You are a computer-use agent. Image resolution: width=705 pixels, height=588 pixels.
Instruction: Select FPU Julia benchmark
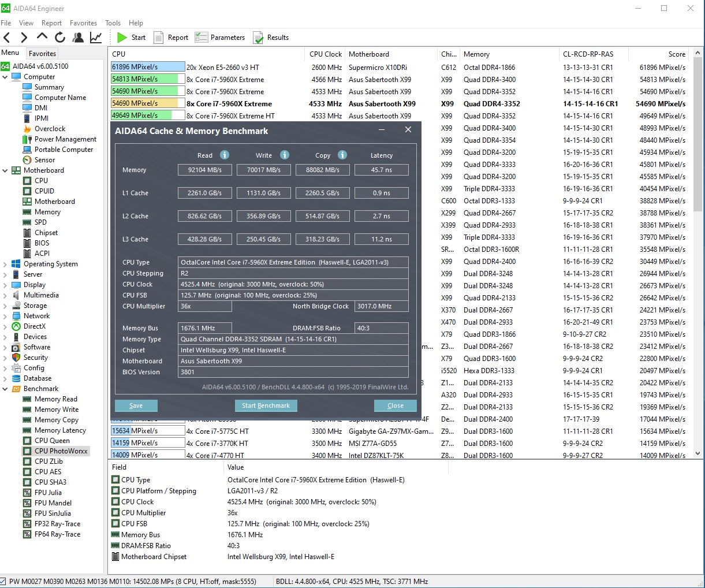tap(48, 493)
